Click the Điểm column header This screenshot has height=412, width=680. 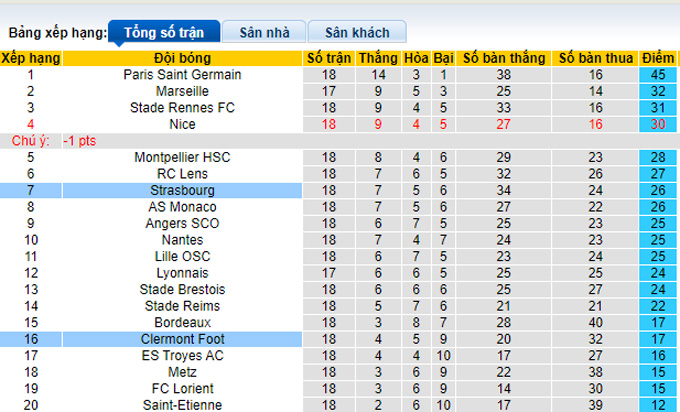click(659, 58)
